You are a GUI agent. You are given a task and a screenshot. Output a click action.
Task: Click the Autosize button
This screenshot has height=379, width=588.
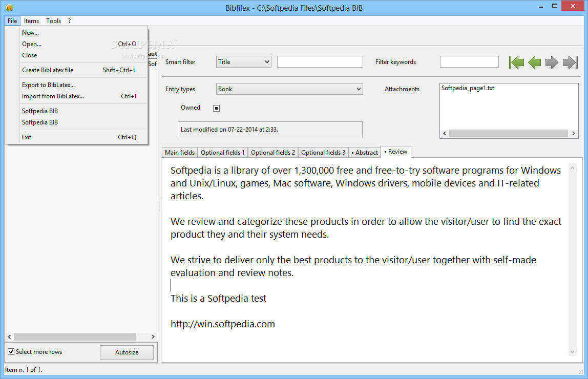[127, 352]
